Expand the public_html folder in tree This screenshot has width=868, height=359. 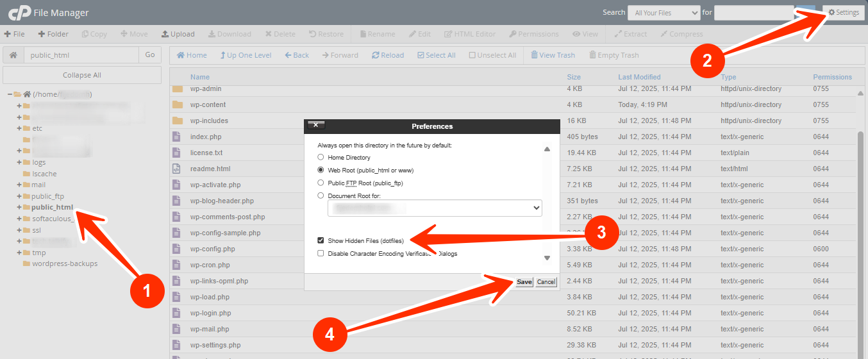[x=19, y=207]
